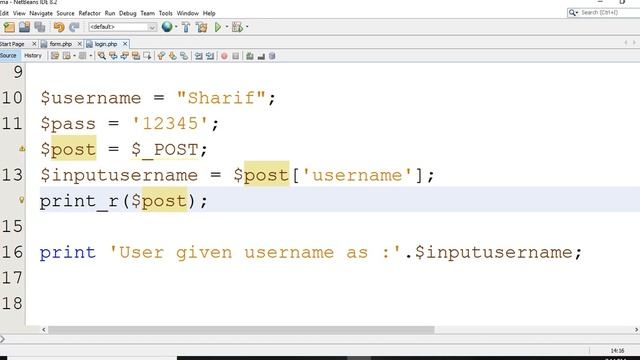The height and width of the screenshot is (360, 640).
Task: Open the Tools menu
Action: [165, 13]
